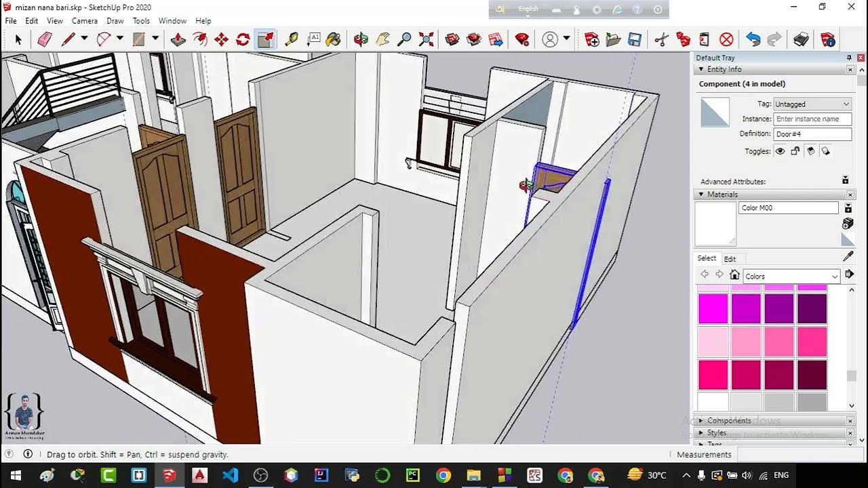
Task: Click the Print icon
Action: (801, 39)
